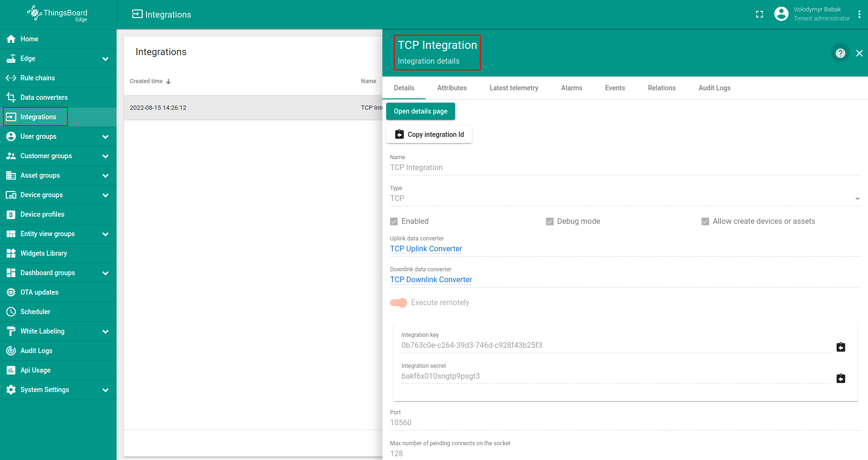Viewport: 868px width, 460px height.
Task: Select the Details tab
Action: pyautogui.click(x=404, y=88)
